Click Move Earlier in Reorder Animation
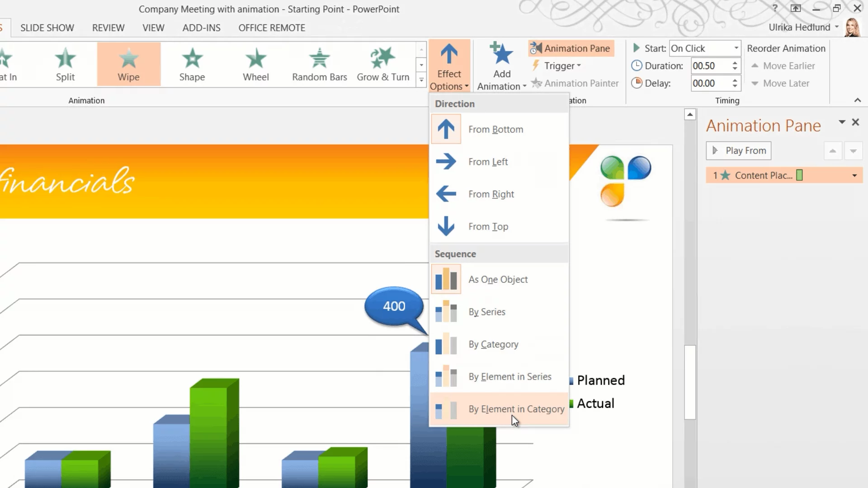Viewport: 868px width, 488px height. (783, 66)
